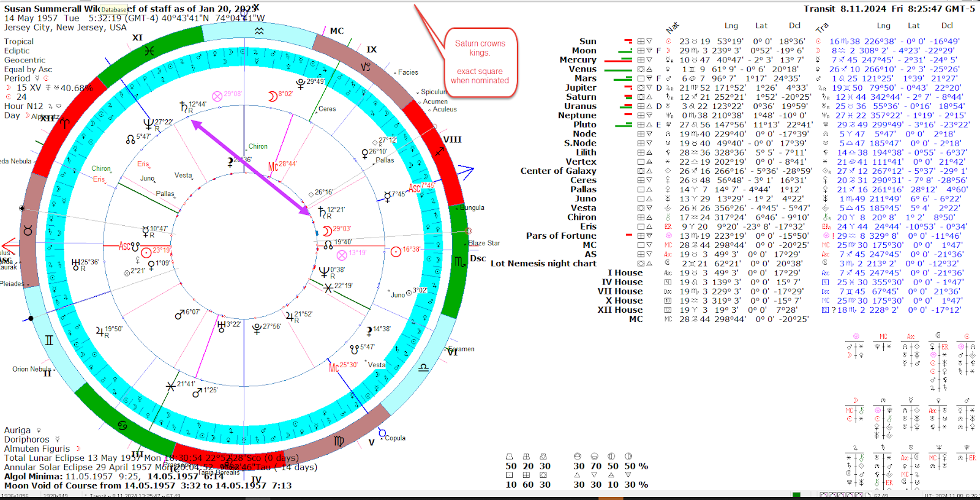This screenshot has height=500, width=980.
Task: Click the Dsc label on the chart
Action: point(478,259)
